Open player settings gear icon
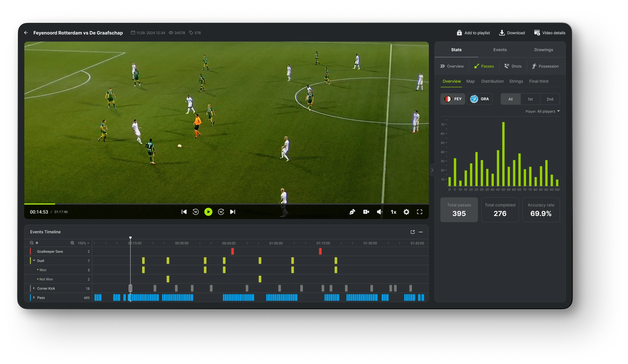 [x=406, y=212]
